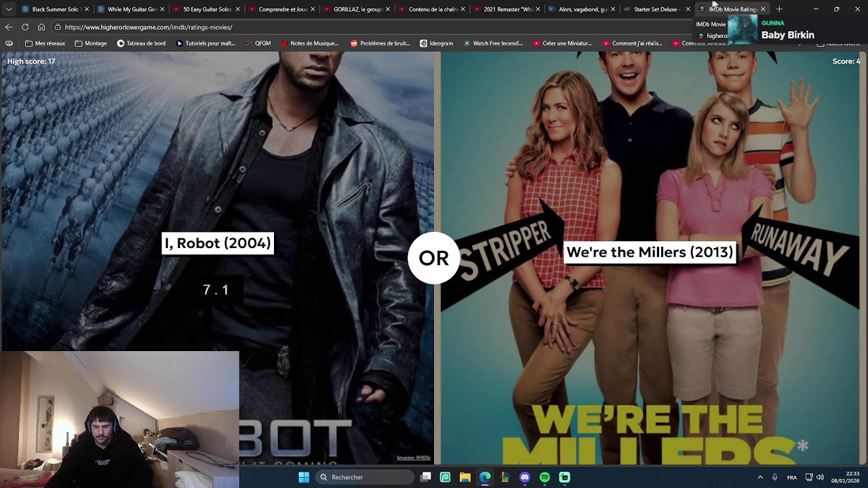The width and height of the screenshot is (868, 488).
Task: Click the High score: 17 text
Action: coord(31,61)
